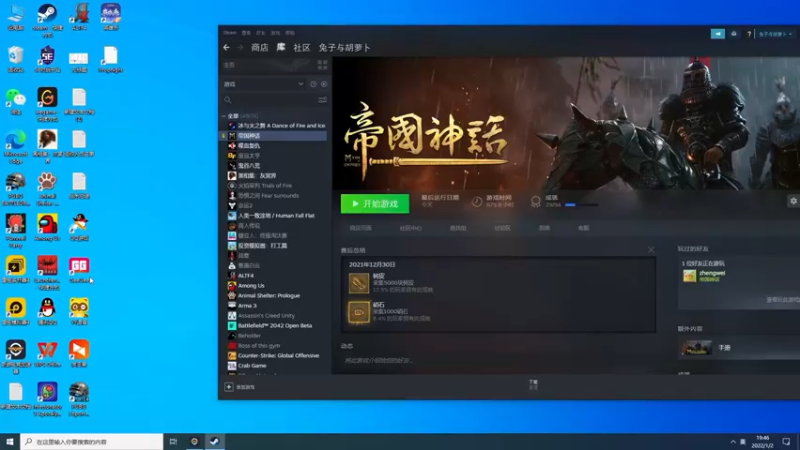Image resolution: width=800 pixels, height=450 pixels.
Task: Close the post-game summary panel
Action: [651, 249]
